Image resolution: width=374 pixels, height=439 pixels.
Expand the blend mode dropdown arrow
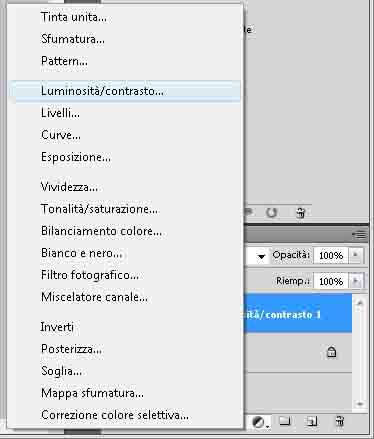click(261, 256)
